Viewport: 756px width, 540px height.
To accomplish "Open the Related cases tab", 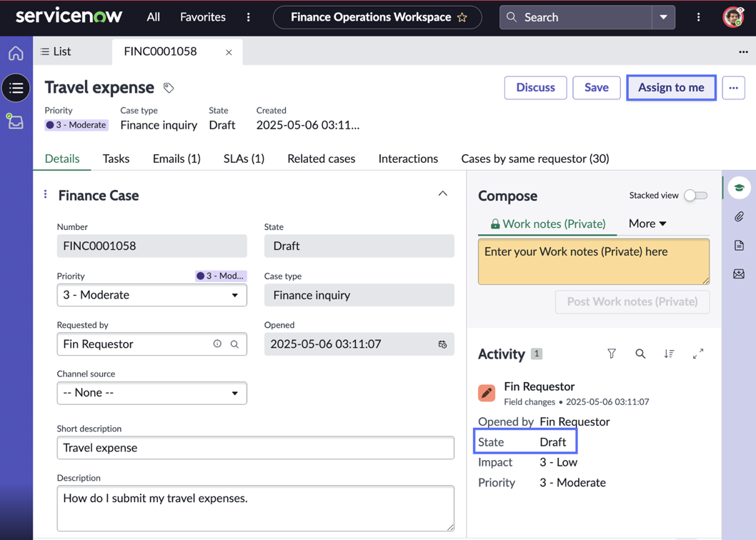I will click(x=322, y=159).
